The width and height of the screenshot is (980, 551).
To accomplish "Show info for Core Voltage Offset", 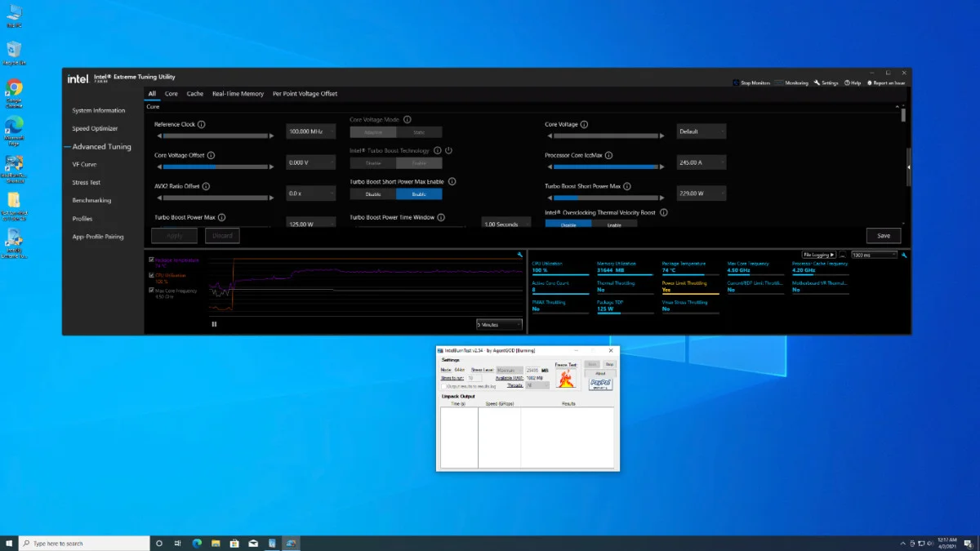I will pos(212,155).
